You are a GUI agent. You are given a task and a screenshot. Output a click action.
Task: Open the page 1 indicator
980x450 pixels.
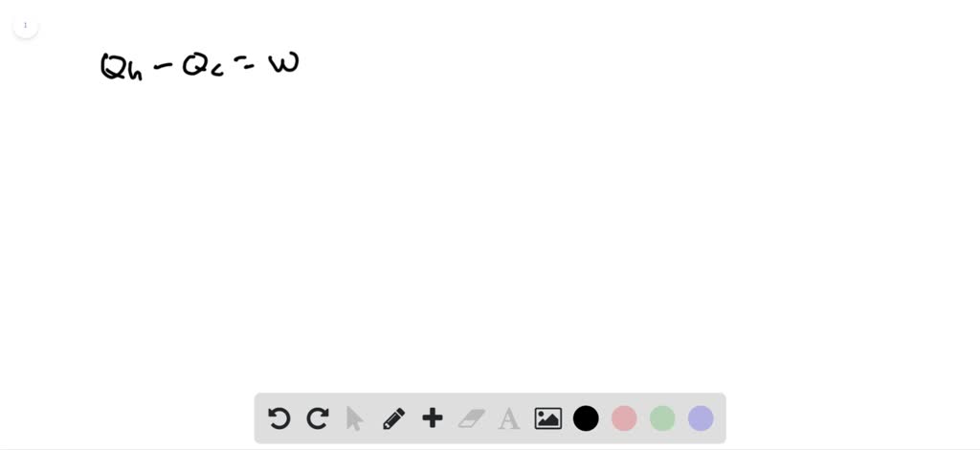tap(26, 26)
